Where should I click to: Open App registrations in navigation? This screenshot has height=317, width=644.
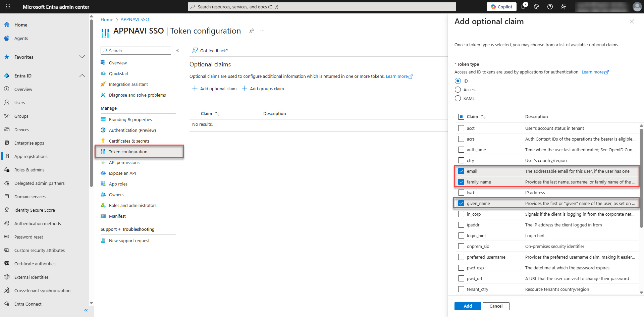pos(31,156)
